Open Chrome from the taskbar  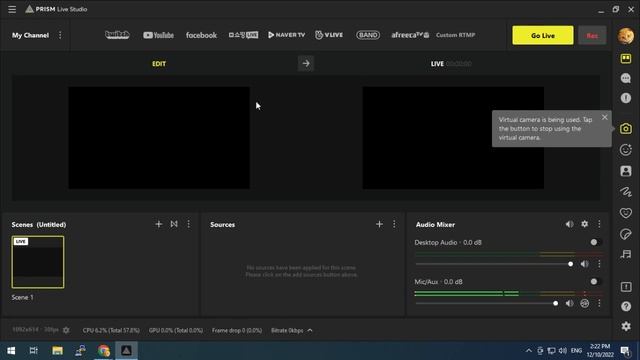pyautogui.click(x=104, y=351)
